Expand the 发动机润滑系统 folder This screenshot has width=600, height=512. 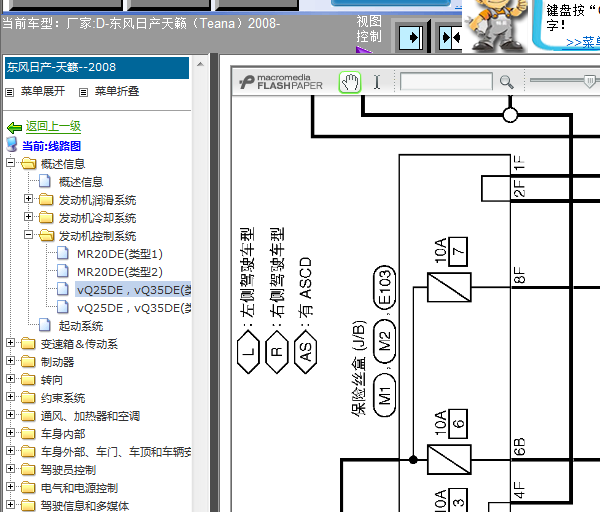tap(28, 198)
